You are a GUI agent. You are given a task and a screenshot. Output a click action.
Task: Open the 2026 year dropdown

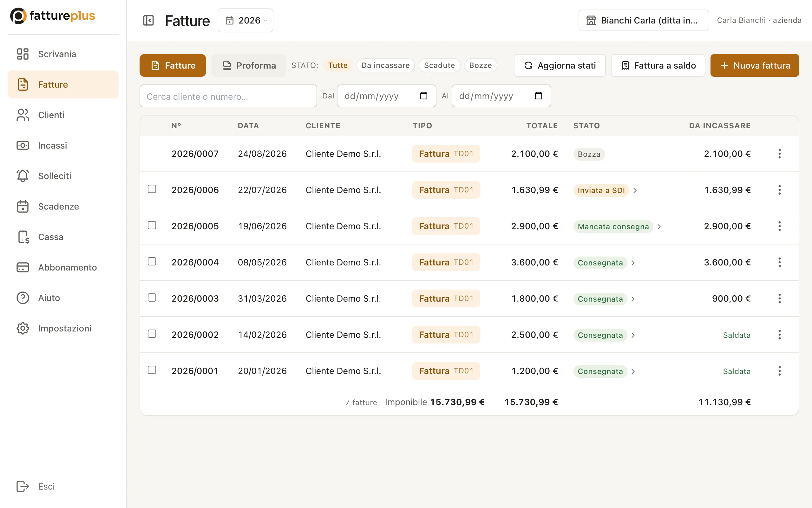coord(245,21)
